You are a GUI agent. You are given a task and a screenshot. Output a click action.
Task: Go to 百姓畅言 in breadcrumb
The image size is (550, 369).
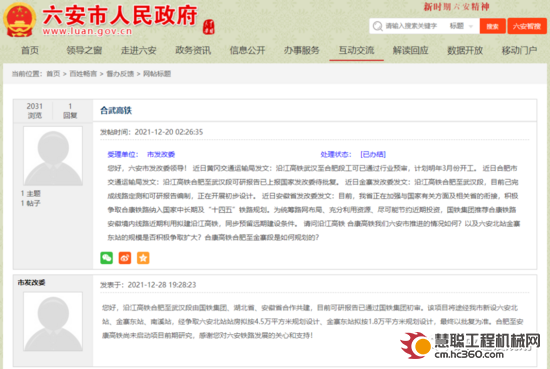[x=83, y=74]
